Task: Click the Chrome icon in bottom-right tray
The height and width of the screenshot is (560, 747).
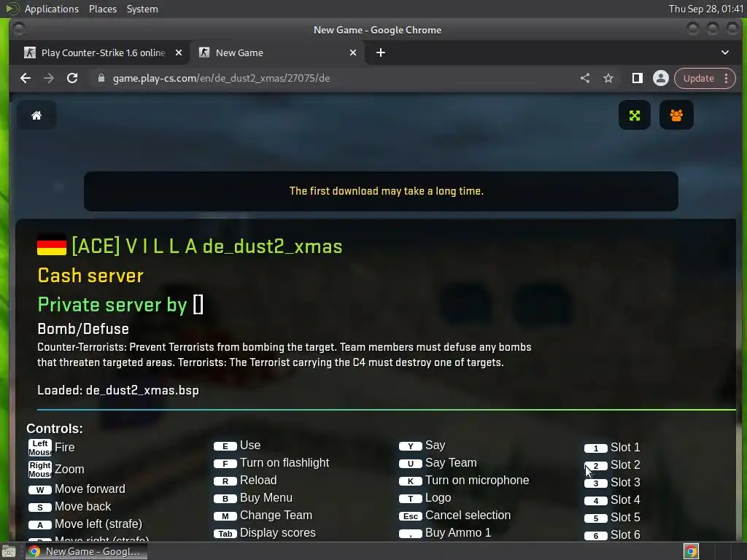Action: click(692, 551)
